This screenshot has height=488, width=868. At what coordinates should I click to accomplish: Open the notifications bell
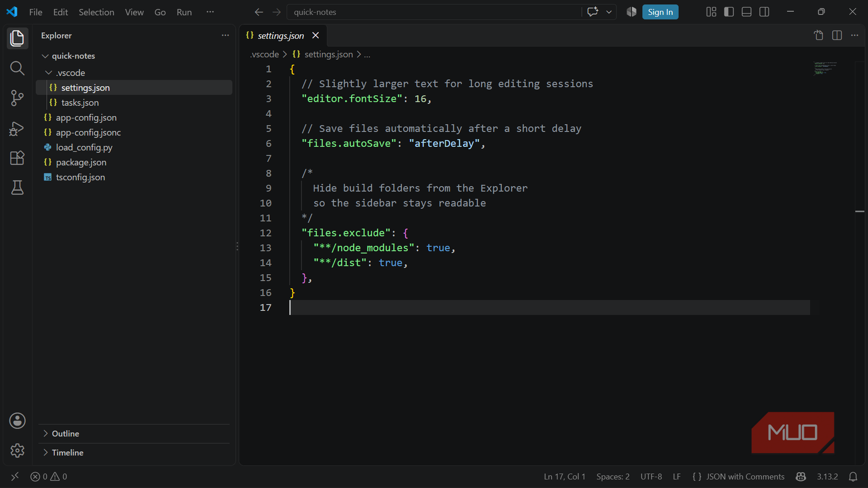[x=853, y=476]
